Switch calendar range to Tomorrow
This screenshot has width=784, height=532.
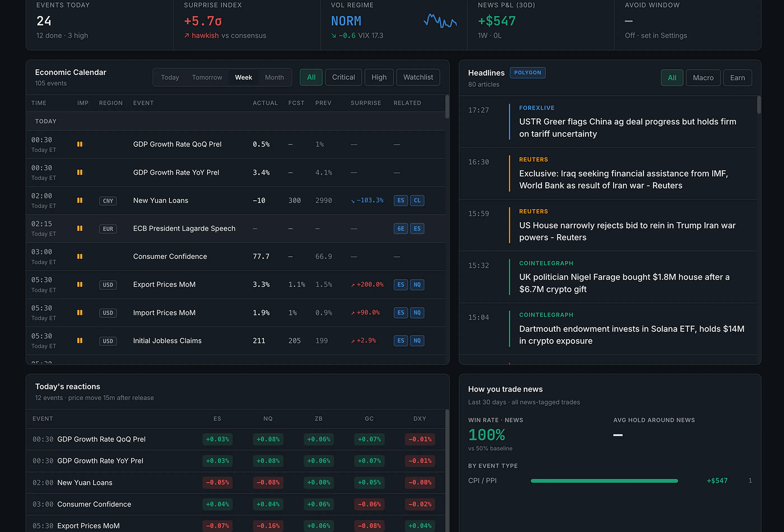[x=207, y=77]
